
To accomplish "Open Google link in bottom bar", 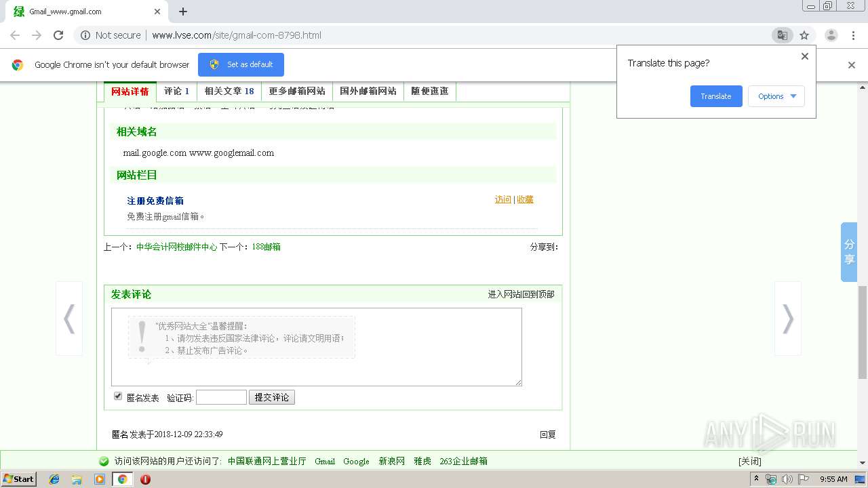I will click(x=356, y=462).
